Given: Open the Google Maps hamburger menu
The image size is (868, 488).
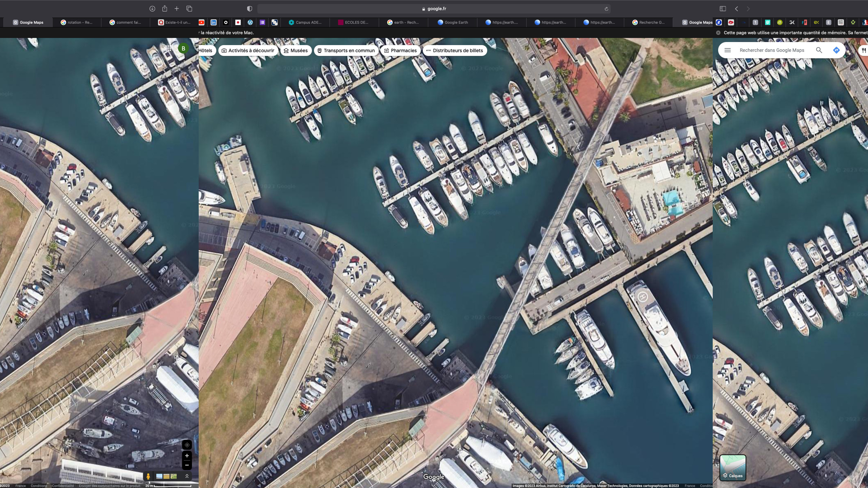Looking at the screenshot, I should (727, 50).
